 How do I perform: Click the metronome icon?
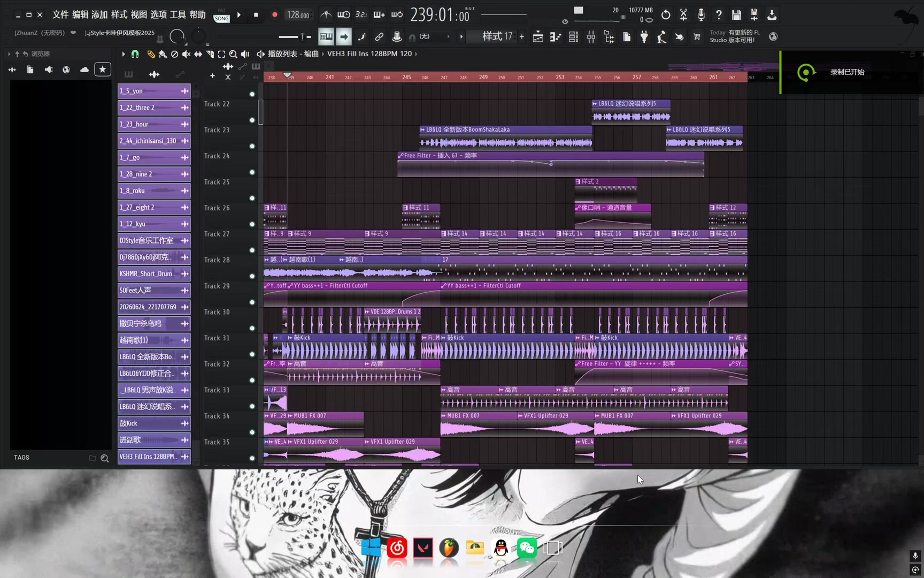[x=326, y=14]
